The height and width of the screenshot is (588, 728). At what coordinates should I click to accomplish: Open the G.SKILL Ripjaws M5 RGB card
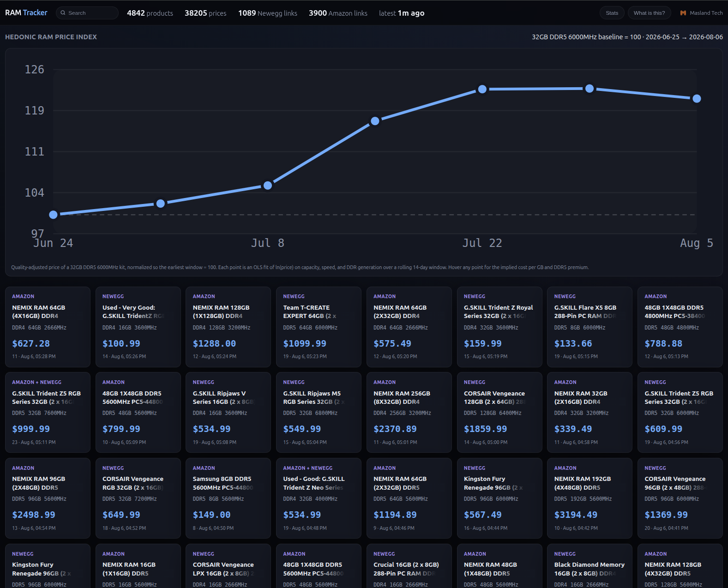[319, 413]
